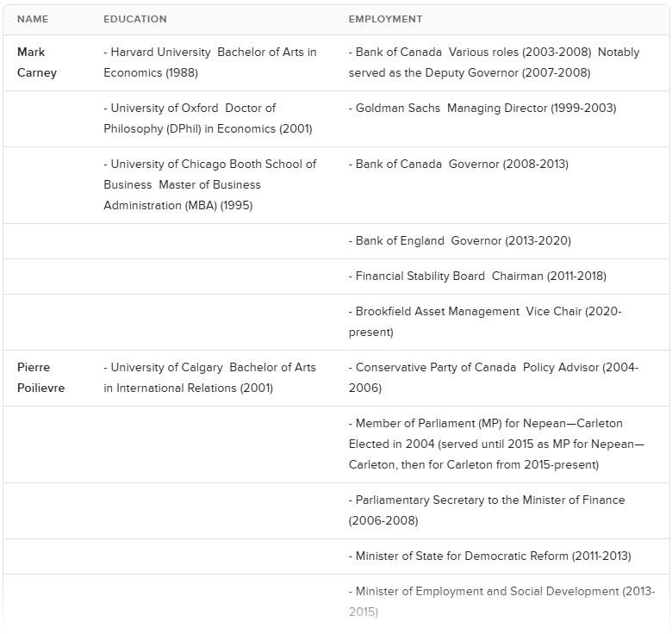The width and height of the screenshot is (672, 634).
Task: Click the Chicago Booth School MBA entry
Action: point(210,185)
